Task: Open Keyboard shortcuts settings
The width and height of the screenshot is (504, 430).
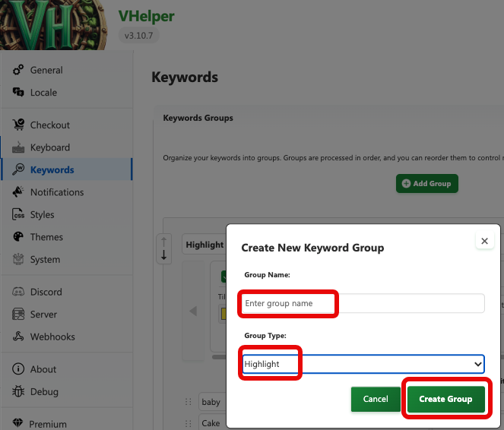Action: coord(49,147)
